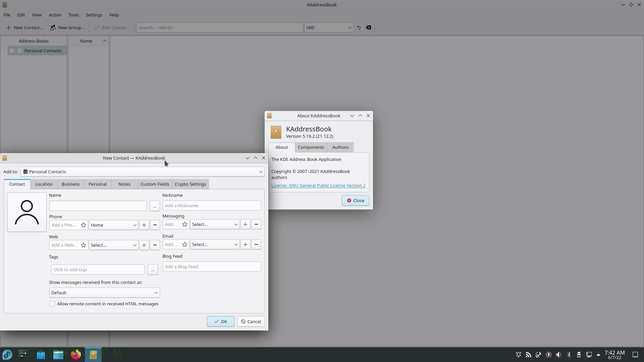
Task: Open the (All) category filter dropdown
Action: 329,27
